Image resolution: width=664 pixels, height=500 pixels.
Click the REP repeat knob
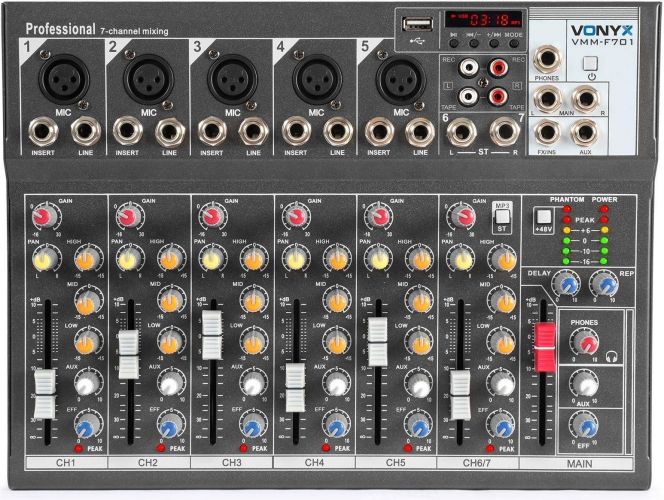[600, 287]
